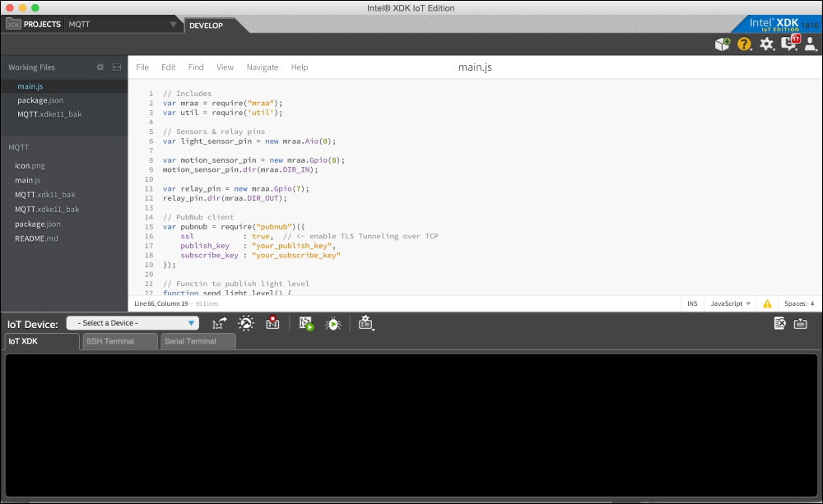Click the split view icon in Working Files

[117, 67]
